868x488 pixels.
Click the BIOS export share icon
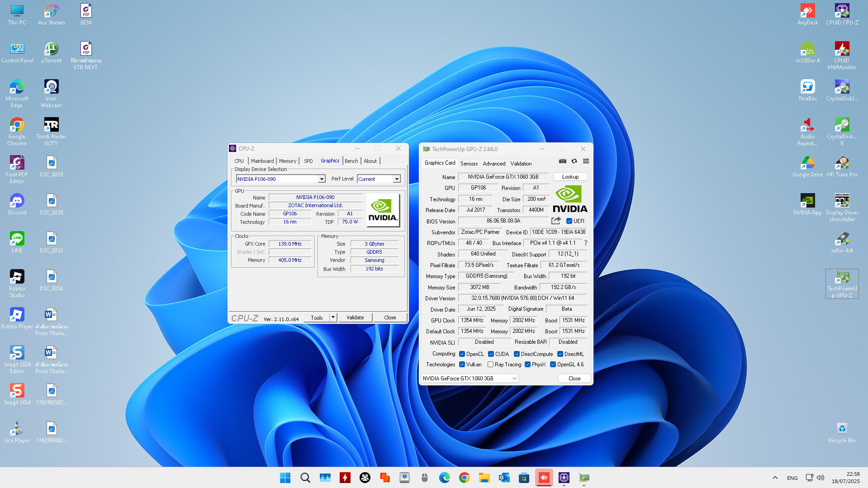(x=556, y=221)
